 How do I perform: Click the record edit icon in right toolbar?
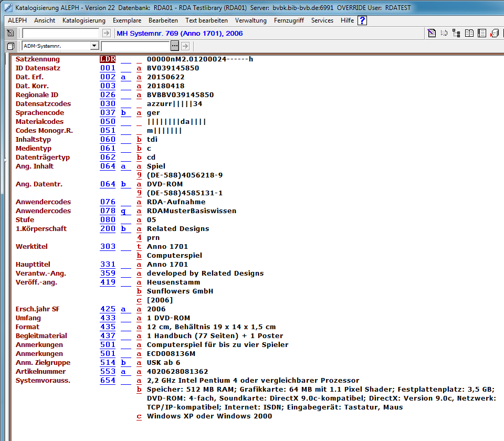click(432, 33)
